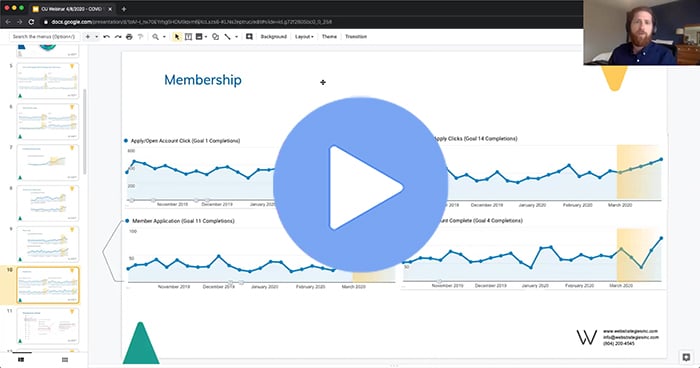Viewport: 700px width, 368px height.
Task: Open the explore button at bottom right
Action: click(x=686, y=357)
